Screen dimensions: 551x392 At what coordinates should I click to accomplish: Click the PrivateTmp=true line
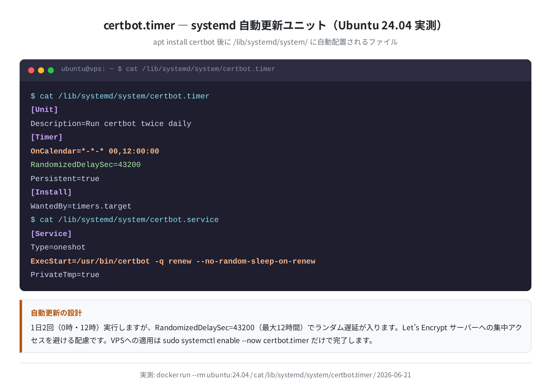coord(65,275)
